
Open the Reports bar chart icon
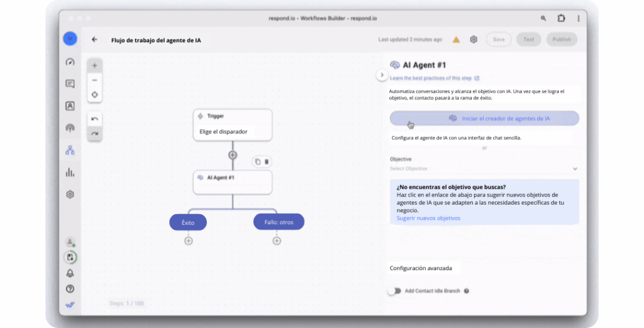click(x=70, y=172)
